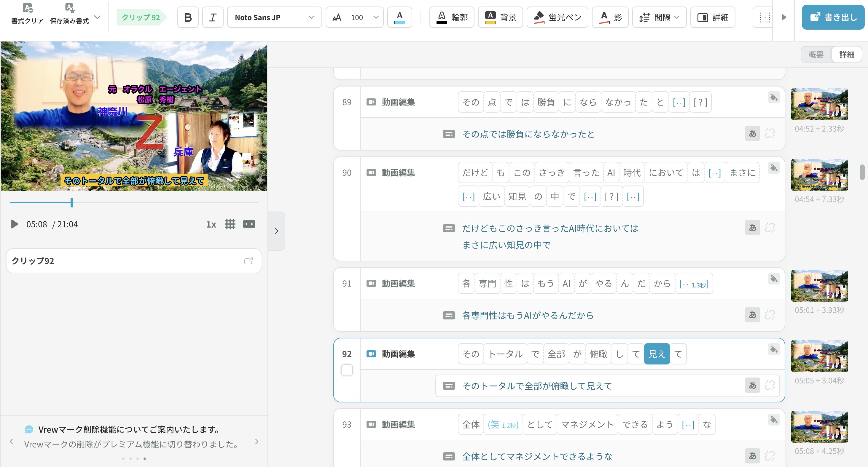Clear formatting with 書式クリア
The width and height of the screenshot is (868, 467).
click(x=28, y=14)
